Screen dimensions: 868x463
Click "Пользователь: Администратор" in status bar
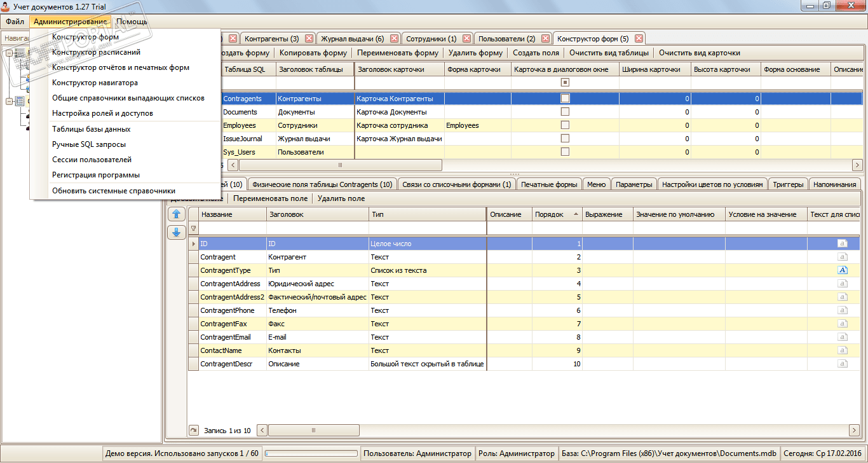417,454
